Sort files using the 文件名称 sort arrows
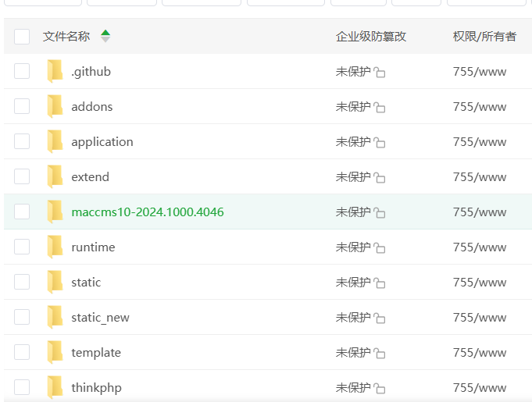532x402 pixels. point(105,36)
